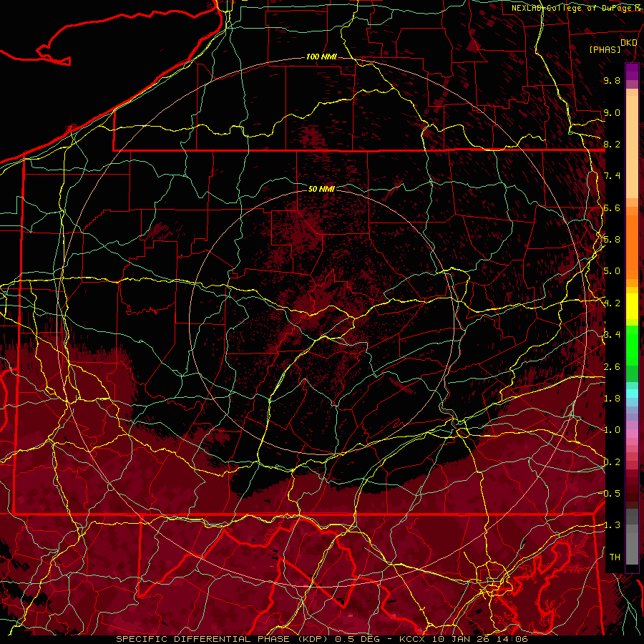Pick the purple segment atop the color bar
Image resolution: width=644 pixels, height=644 pixels.
pos(632,72)
